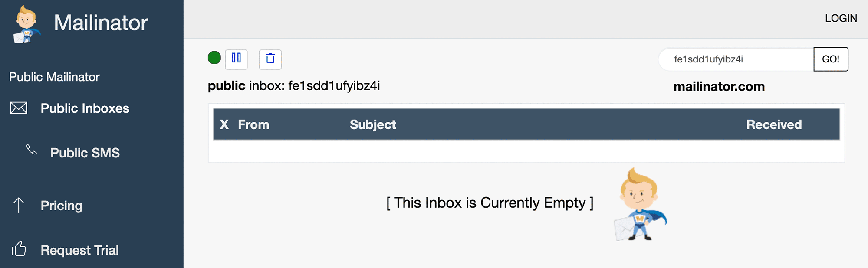868x268 pixels.
Task: Select the Pricing arrow icon
Action: [x=18, y=206]
